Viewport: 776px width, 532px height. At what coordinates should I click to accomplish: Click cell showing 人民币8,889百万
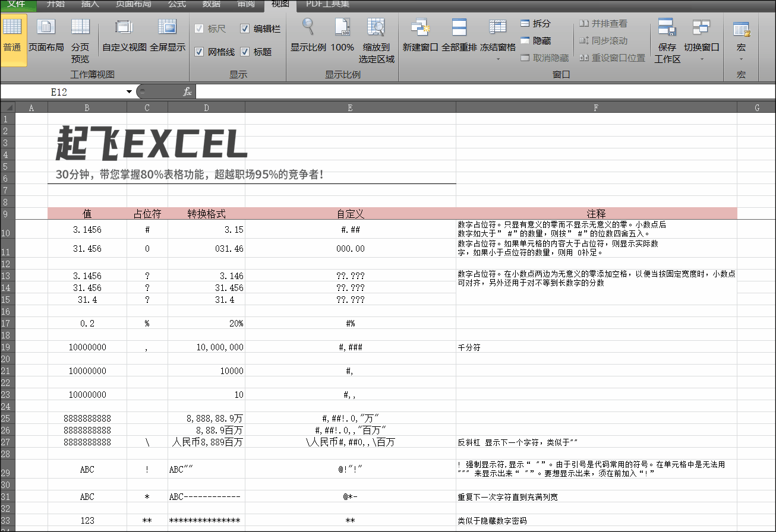click(x=206, y=442)
